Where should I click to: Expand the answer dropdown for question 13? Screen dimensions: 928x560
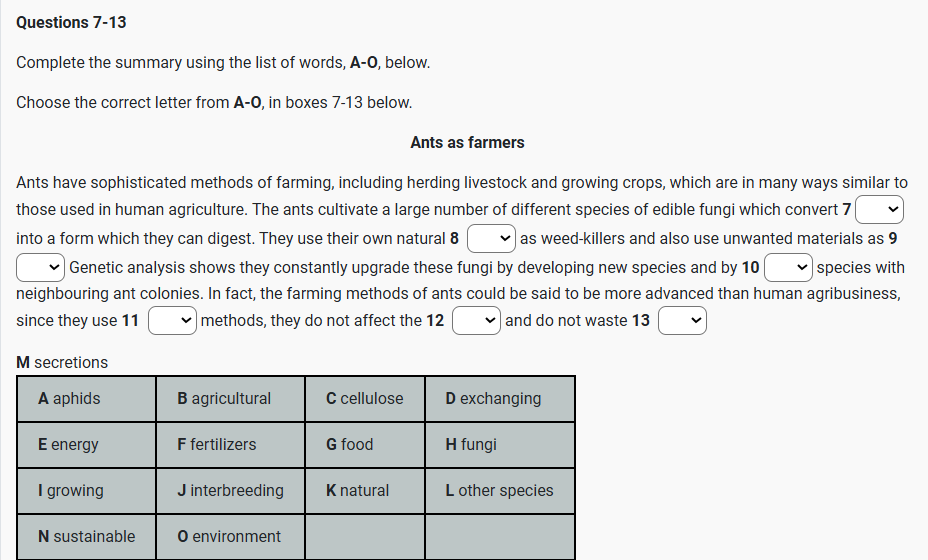pos(683,321)
